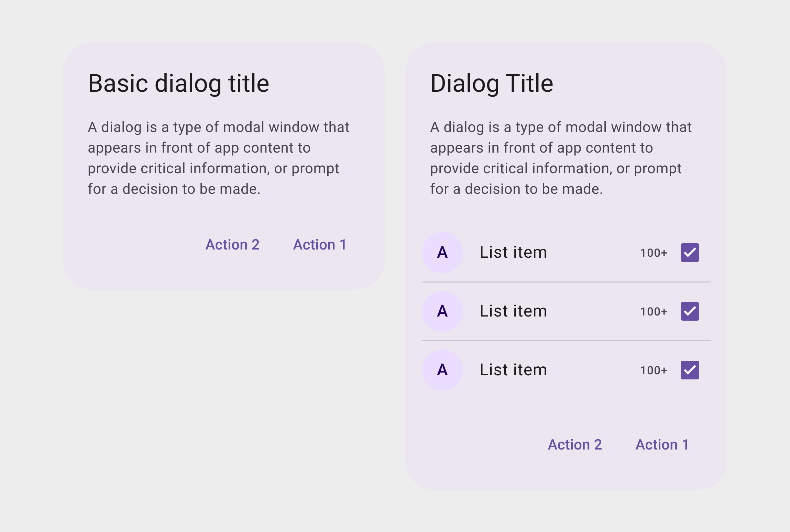Uncheck the third list item checkbox

tap(690, 370)
